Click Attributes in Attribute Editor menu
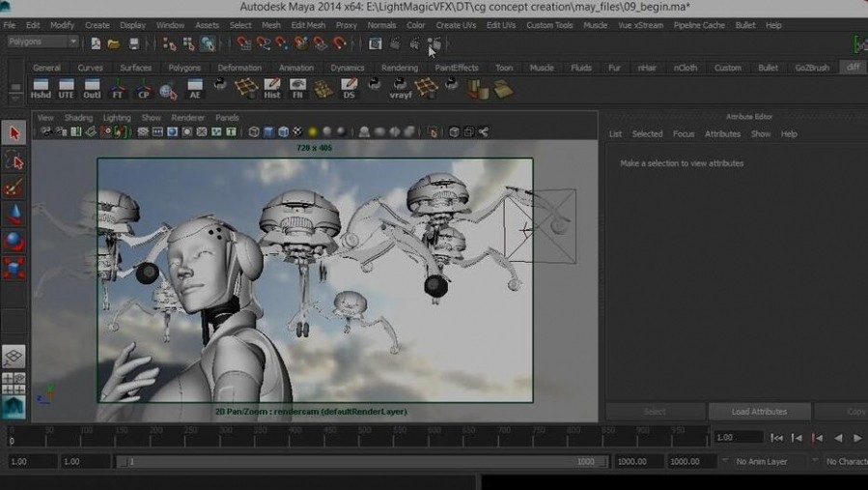Image resolution: width=868 pixels, height=490 pixels. (722, 134)
